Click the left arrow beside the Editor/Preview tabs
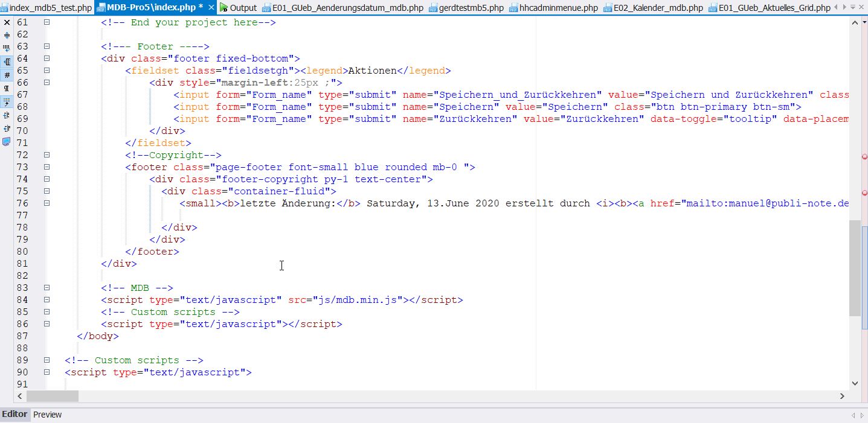This screenshot has width=868, height=423. click(x=853, y=415)
